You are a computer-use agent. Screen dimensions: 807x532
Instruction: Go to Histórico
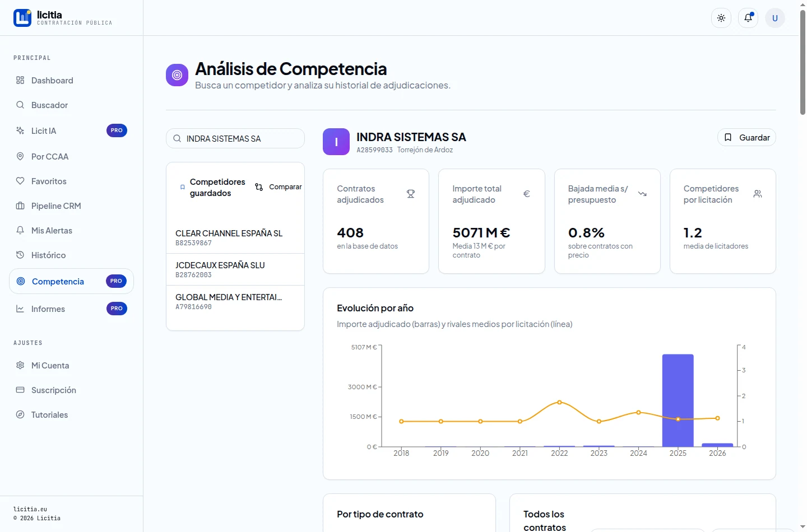point(71,255)
